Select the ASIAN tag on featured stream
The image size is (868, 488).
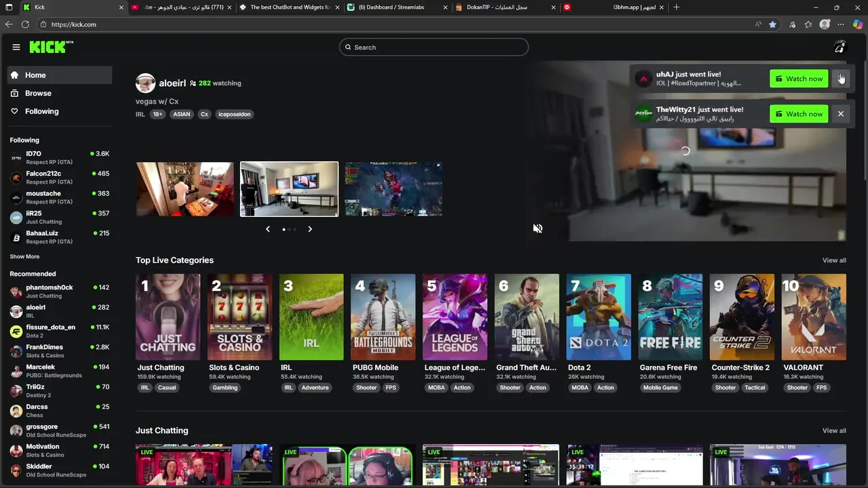point(182,114)
